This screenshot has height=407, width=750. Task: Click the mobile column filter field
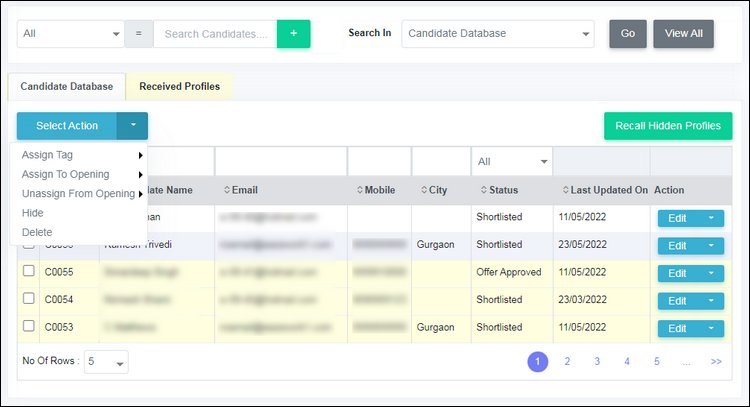click(x=379, y=162)
